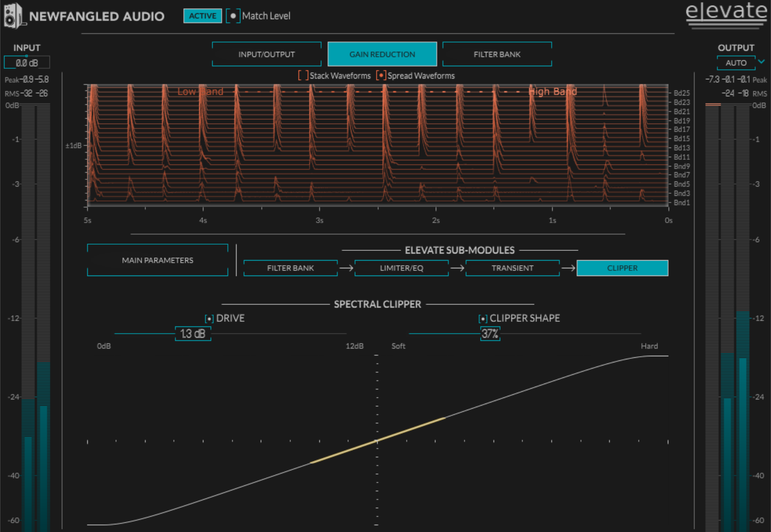Image resolution: width=771 pixels, height=532 pixels.
Task: Click the Bnd1 band label
Action: (682, 203)
